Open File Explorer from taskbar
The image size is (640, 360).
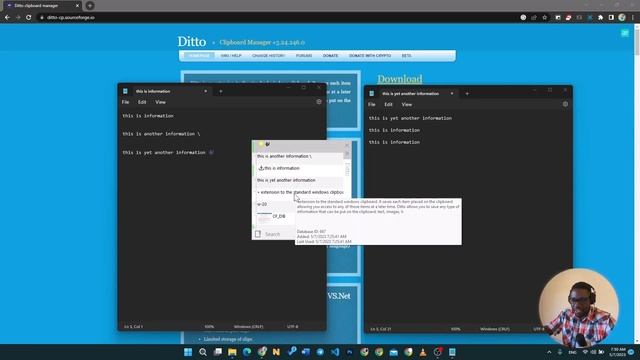(232, 352)
